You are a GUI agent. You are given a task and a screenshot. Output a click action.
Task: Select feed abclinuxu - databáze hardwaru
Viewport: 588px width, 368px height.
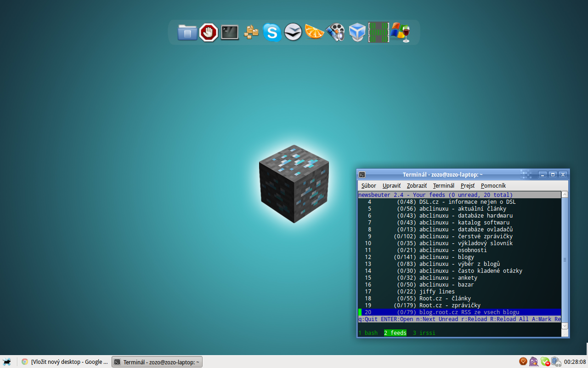459,216
